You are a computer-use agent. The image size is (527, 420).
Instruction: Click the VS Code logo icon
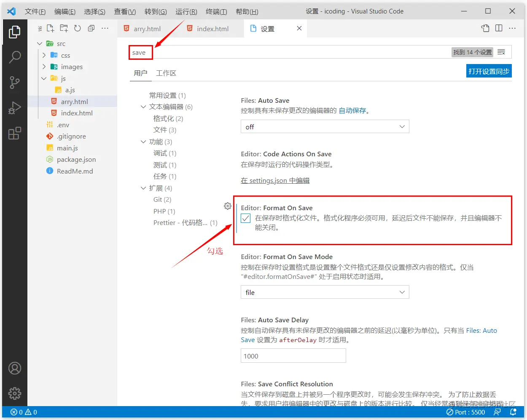[12, 11]
